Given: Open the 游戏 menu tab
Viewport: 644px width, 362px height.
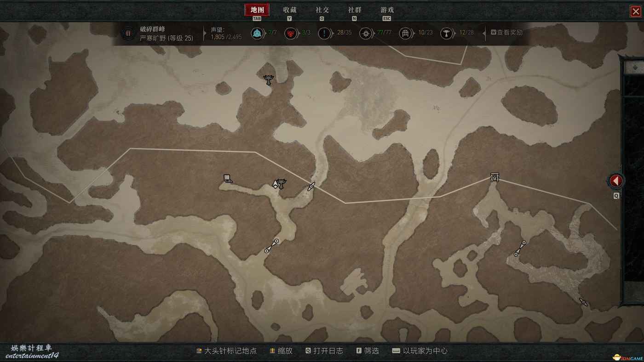Looking at the screenshot, I should point(387,10).
